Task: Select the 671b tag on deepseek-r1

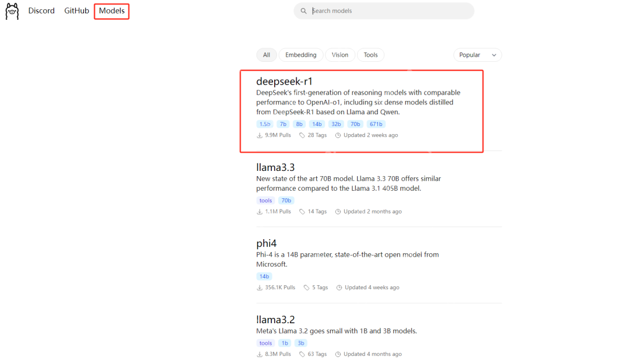Action: pos(376,124)
